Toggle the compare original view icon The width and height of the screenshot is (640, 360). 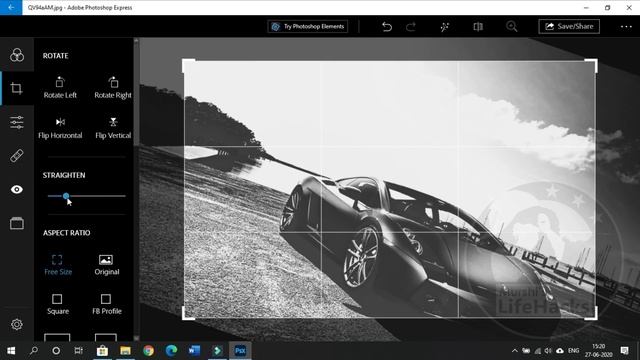click(478, 27)
